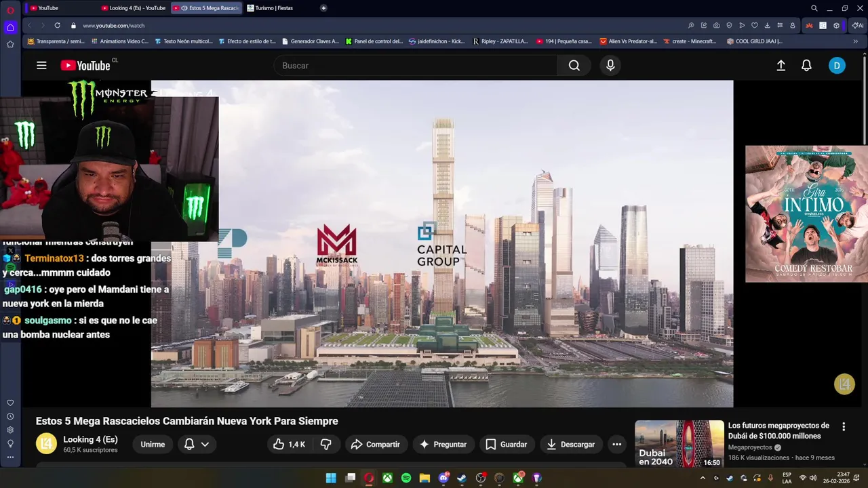The image size is (868, 488).
Task: Open Dubai en 2040 recommended video thumbnail
Action: pyautogui.click(x=679, y=444)
